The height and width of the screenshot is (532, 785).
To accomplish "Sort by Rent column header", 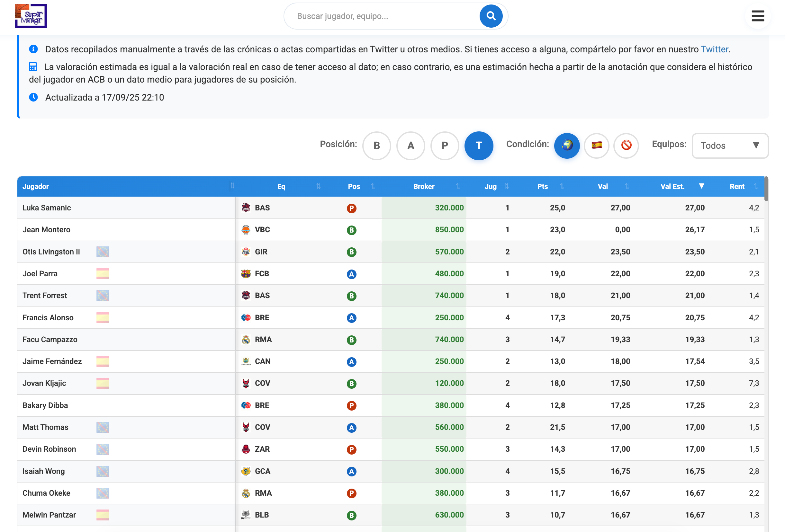I will coord(737,186).
